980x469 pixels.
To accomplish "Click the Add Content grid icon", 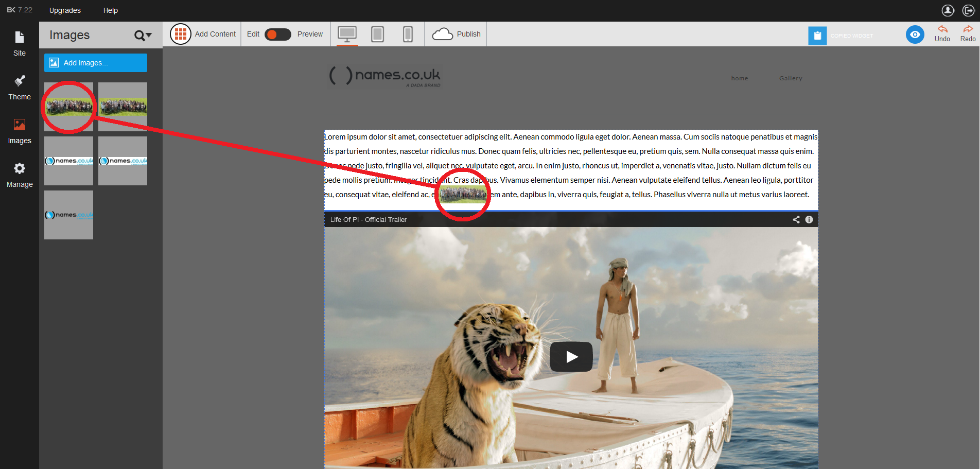I will click(181, 34).
